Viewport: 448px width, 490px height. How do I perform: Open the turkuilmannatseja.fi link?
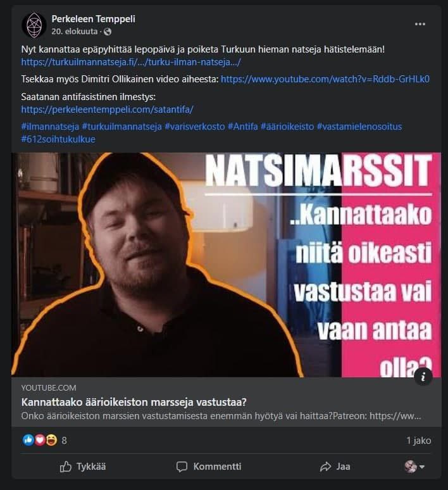point(131,62)
